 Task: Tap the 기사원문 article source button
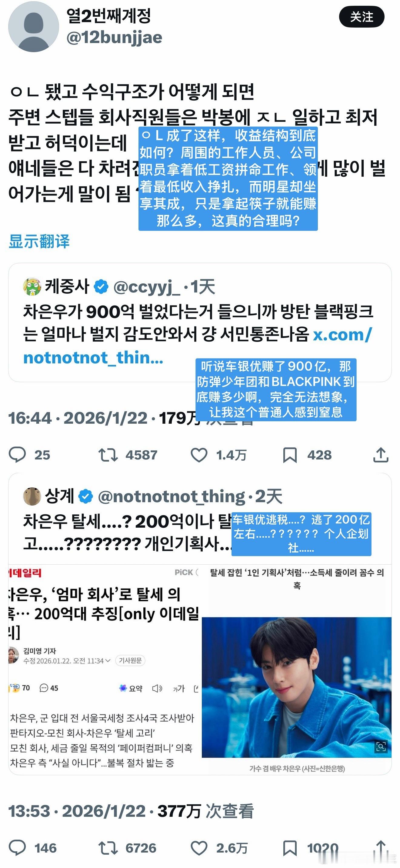130,660
